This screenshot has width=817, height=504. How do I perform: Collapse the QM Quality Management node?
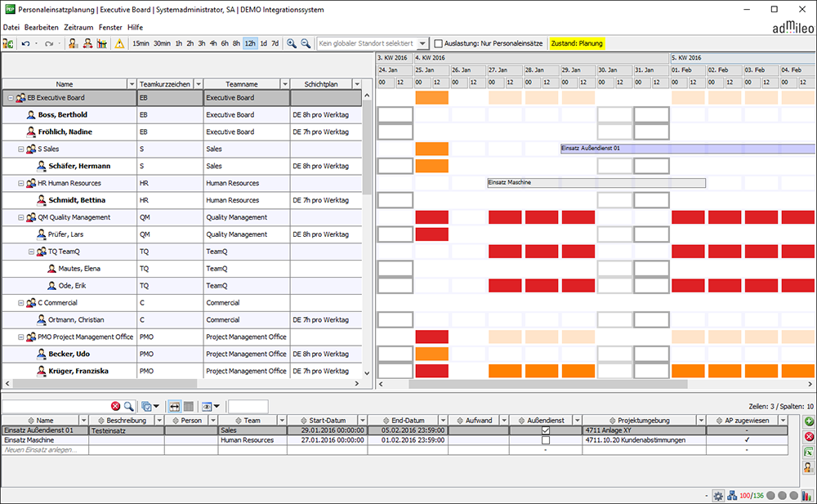click(21, 217)
